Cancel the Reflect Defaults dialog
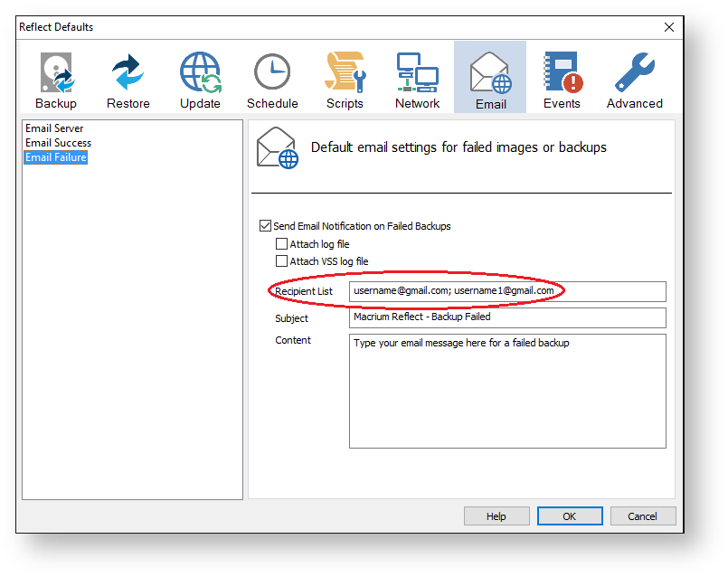The height and width of the screenshot is (577, 728). 643,516
